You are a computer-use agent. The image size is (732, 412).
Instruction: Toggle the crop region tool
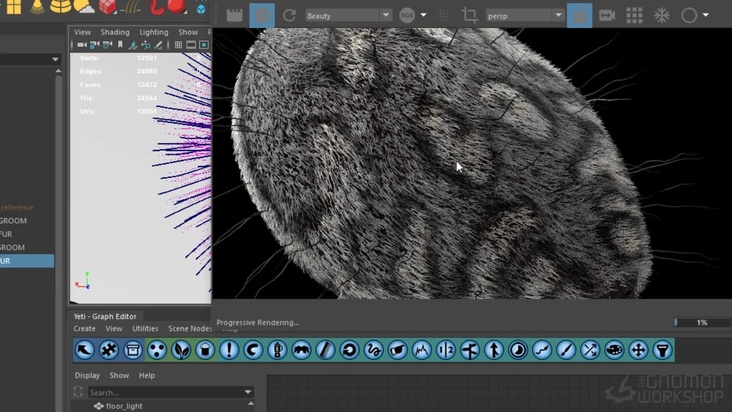(x=469, y=15)
